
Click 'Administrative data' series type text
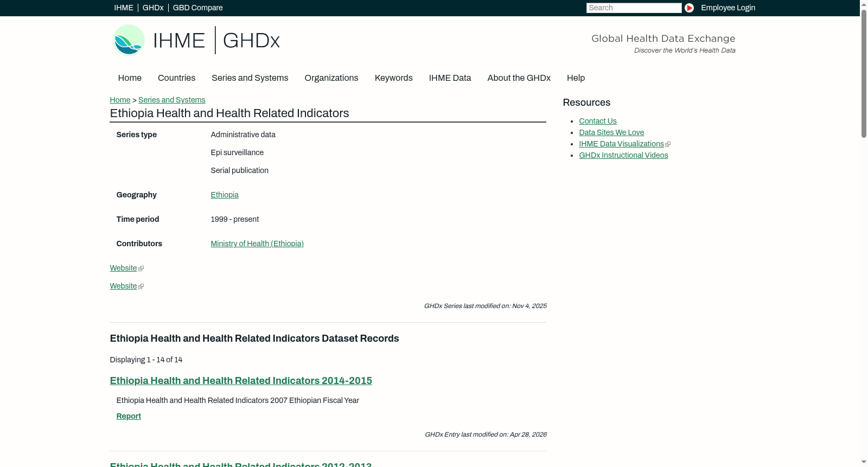pos(243,135)
